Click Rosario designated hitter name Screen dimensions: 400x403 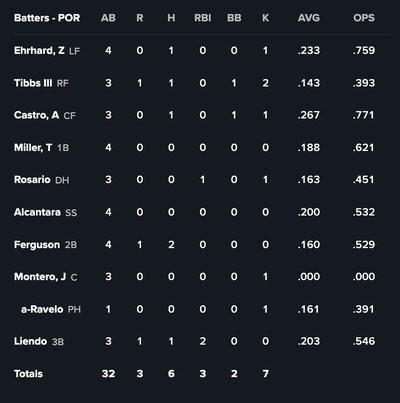click(x=32, y=180)
